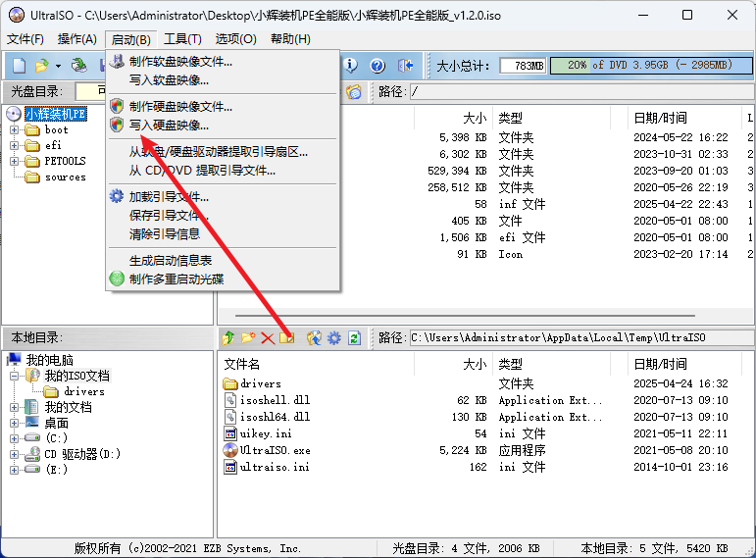This screenshot has width=756, height=558.
Task: Click the gear icon beside 加载引导文件
Action: click(x=117, y=196)
